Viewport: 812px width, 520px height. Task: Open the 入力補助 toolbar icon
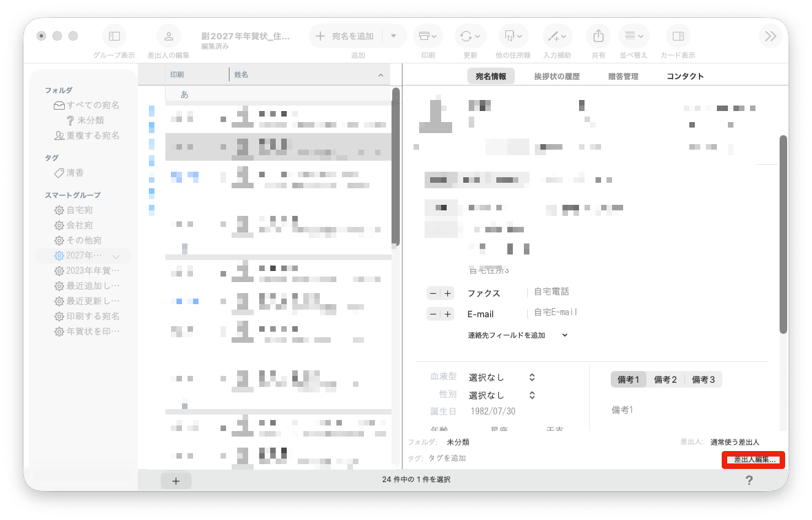click(x=557, y=37)
